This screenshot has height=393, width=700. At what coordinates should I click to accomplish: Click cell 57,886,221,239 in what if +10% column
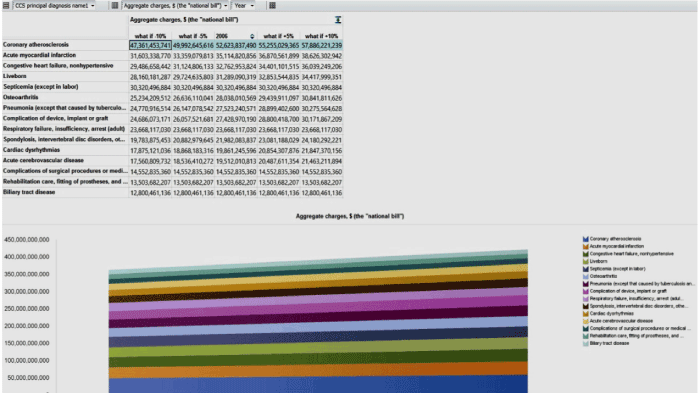tap(322, 46)
